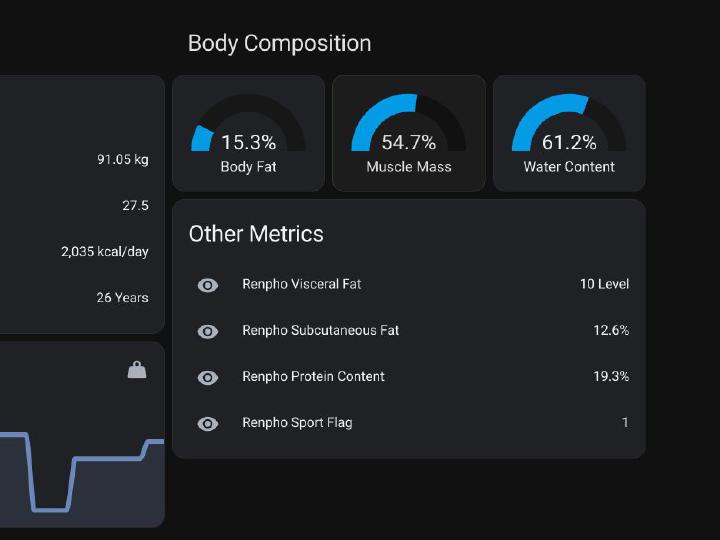Click the 2,035 kcal/day value
The image size is (720, 540).
point(104,251)
